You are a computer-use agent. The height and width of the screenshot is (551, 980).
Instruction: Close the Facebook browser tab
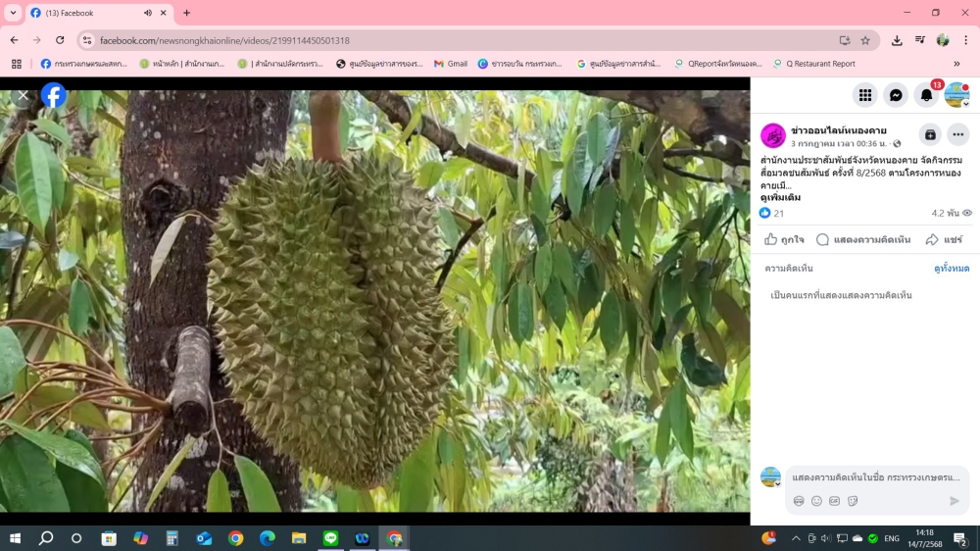[x=163, y=13]
